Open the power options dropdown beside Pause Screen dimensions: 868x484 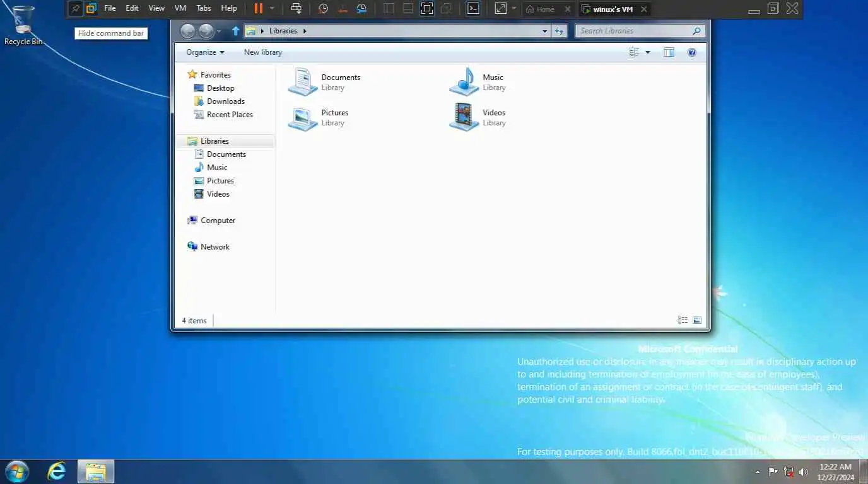[272, 9]
